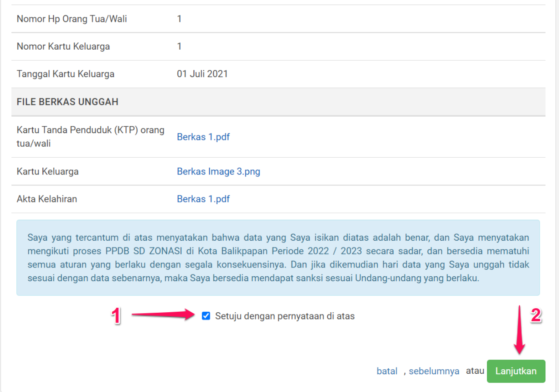Image resolution: width=559 pixels, height=392 pixels.
Task: Click the Nomor Kartu Keluarga value
Action: (179, 46)
